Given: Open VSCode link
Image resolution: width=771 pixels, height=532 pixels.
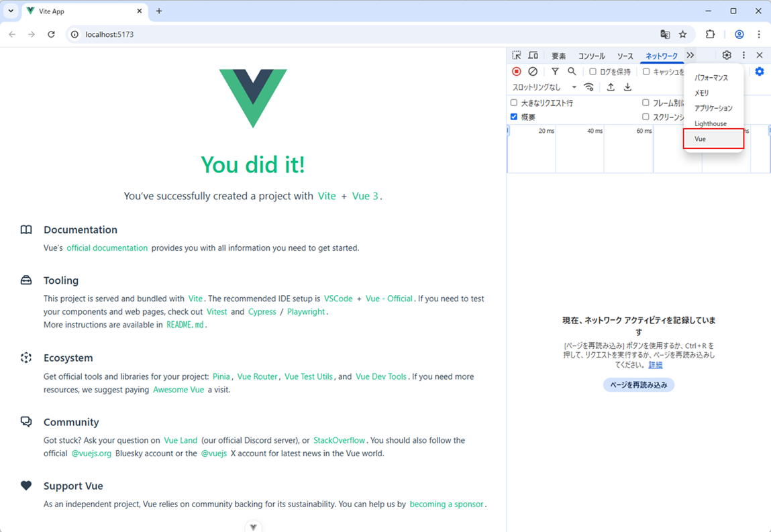Looking at the screenshot, I should click(338, 299).
